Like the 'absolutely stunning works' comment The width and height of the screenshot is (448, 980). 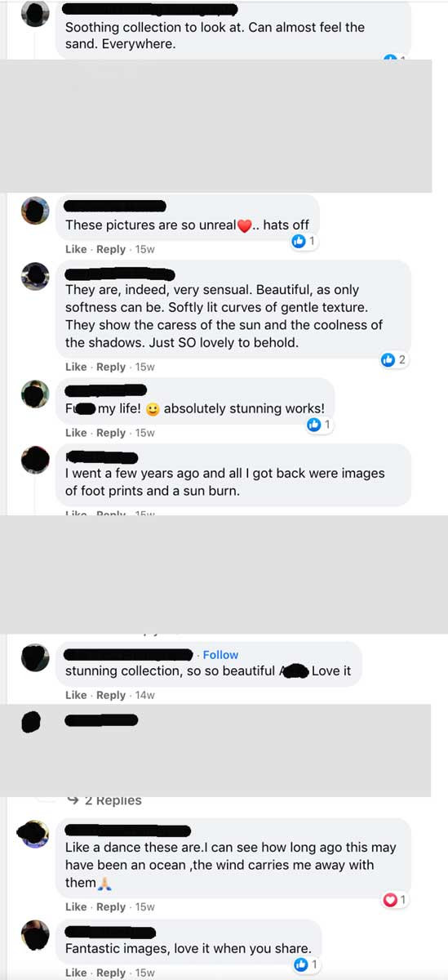coord(76,432)
